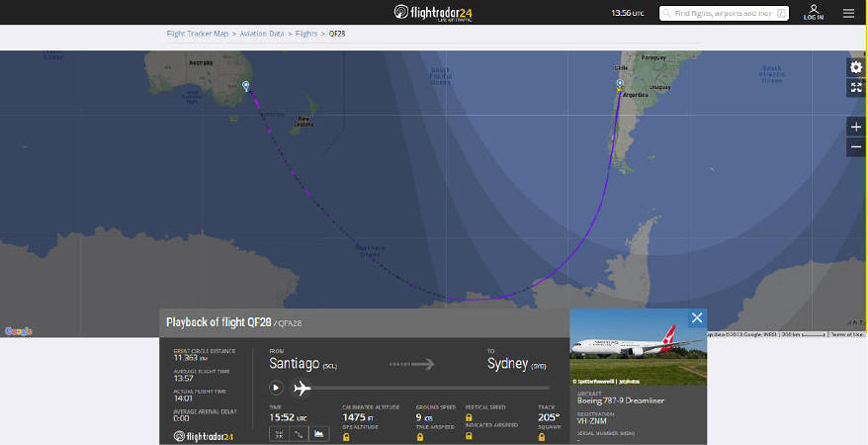Click the 9 kts ground speed value
The height and width of the screenshot is (445, 868).
click(x=424, y=417)
